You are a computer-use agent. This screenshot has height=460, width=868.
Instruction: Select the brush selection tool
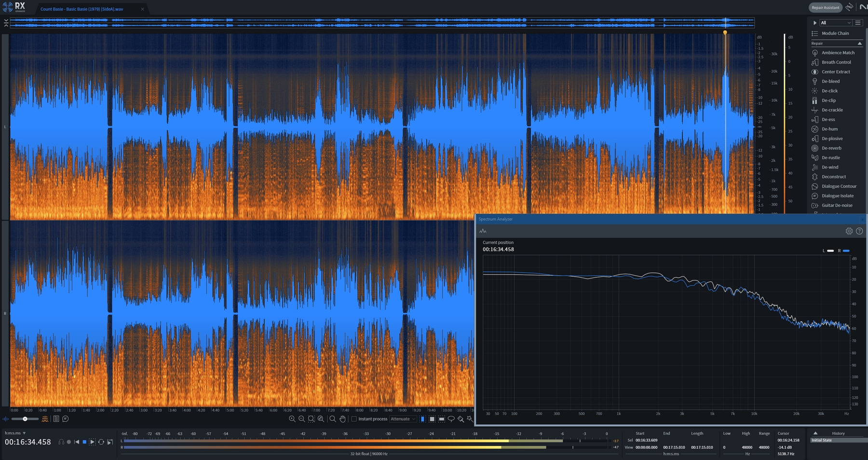pyautogui.click(x=461, y=419)
